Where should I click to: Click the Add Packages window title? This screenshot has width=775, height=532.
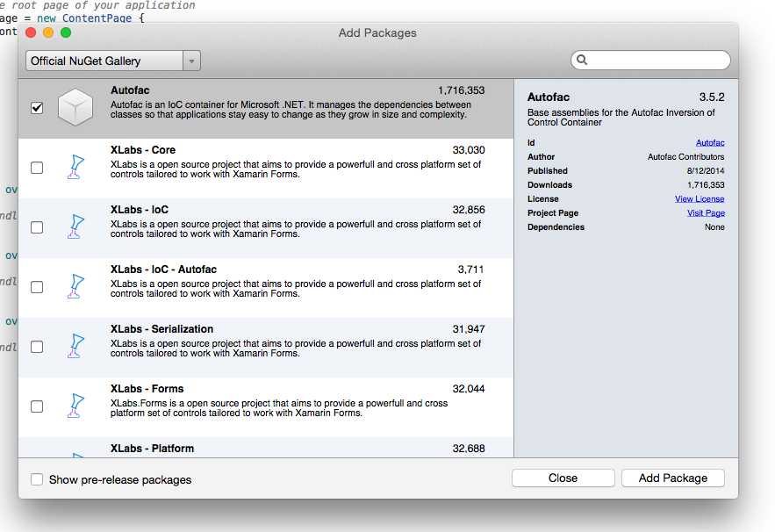point(377,33)
